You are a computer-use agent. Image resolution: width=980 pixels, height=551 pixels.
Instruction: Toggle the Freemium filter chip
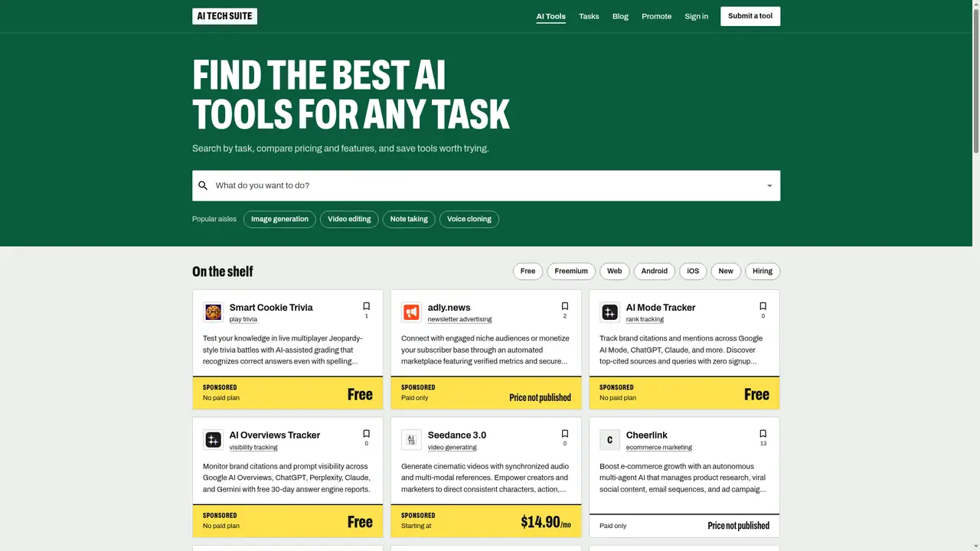571,271
